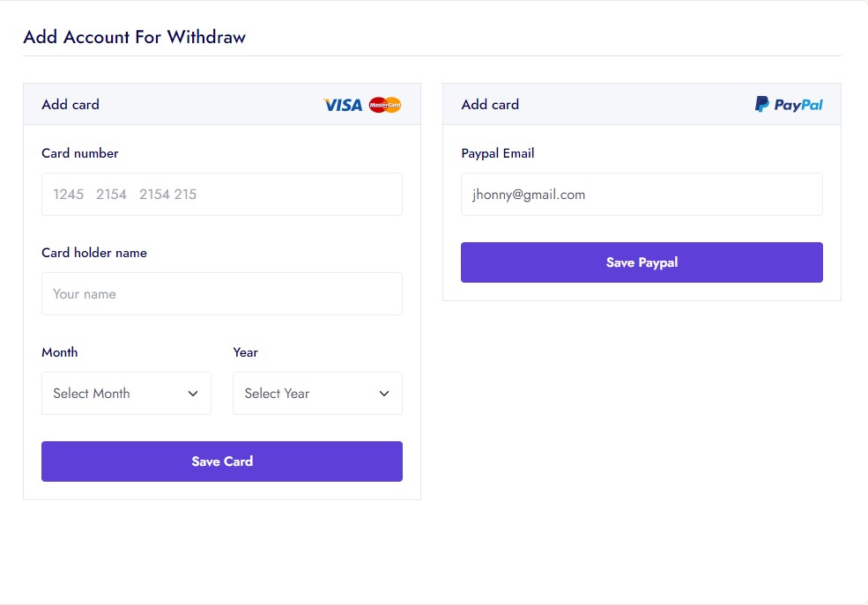Click the Add Account For Withdraw heading
This screenshot has height=605, width=868.
tap(135, 37)
